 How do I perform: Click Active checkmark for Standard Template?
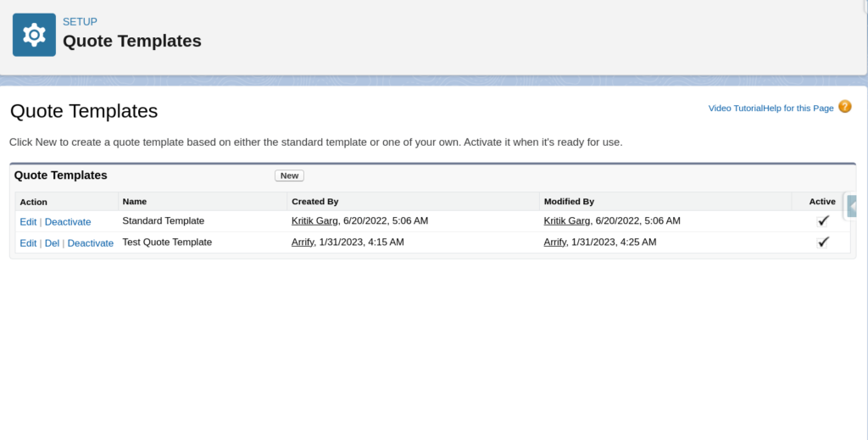pyautogui.click(x=822, y=221)
